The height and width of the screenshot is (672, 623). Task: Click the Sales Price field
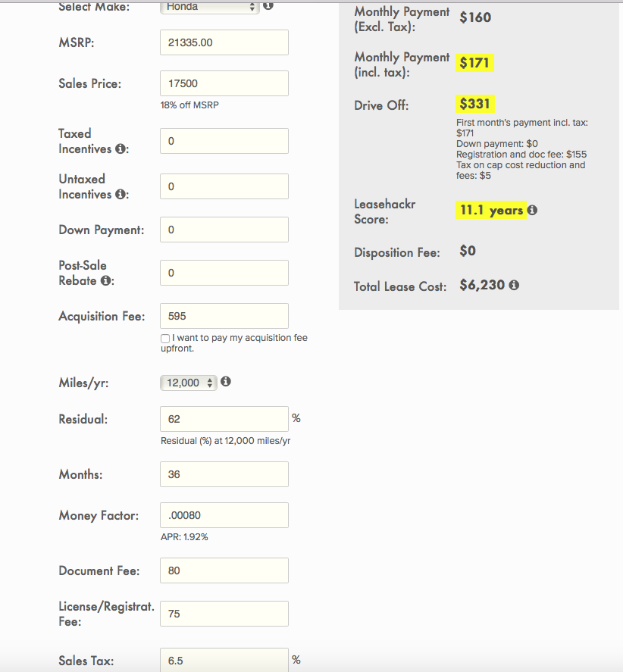(x=224, y=83)
